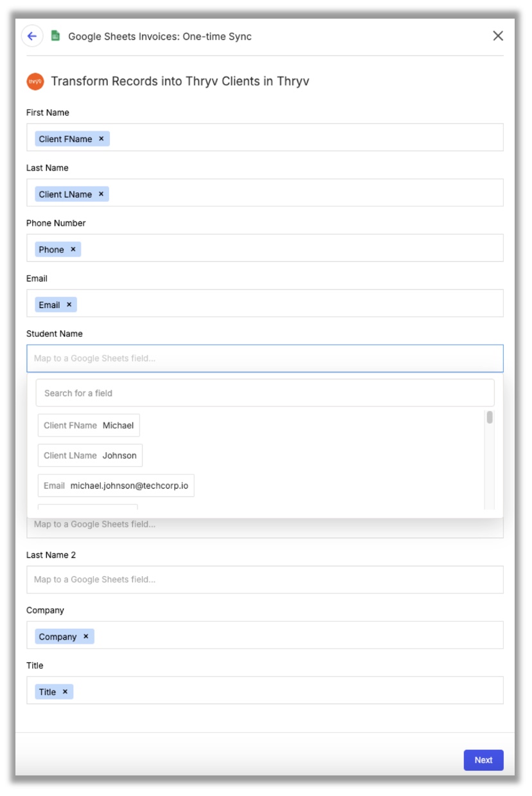This screenshot has width=532, height=796.
Task: Remove the Client FName tag
Action: point(101,139)
